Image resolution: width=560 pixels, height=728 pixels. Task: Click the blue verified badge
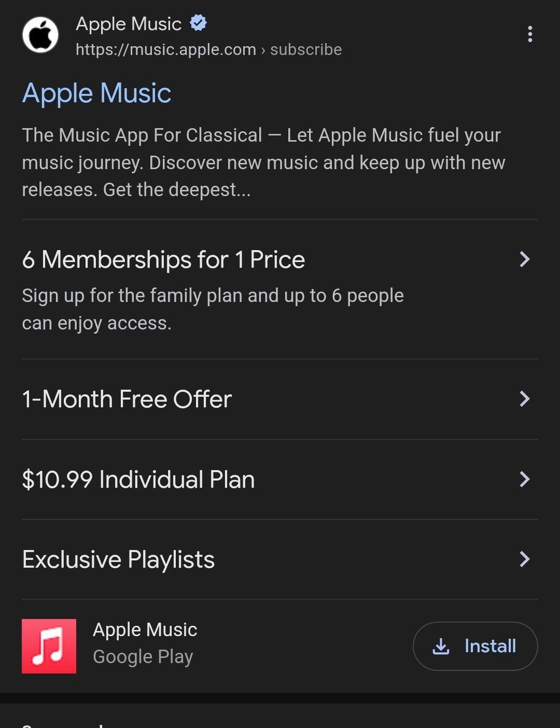coord(198,23)
